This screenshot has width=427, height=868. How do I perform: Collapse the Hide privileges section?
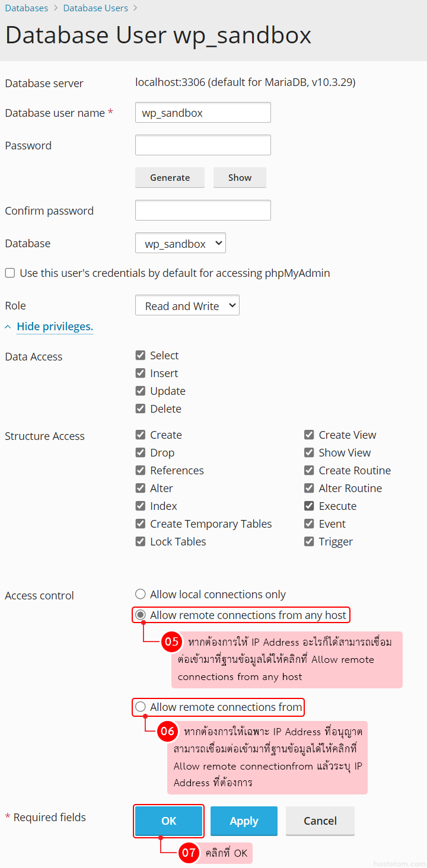pos(55,327)
